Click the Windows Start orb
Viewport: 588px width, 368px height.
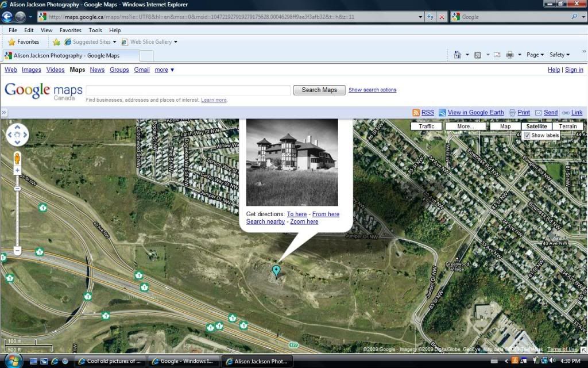pos(13,361)
